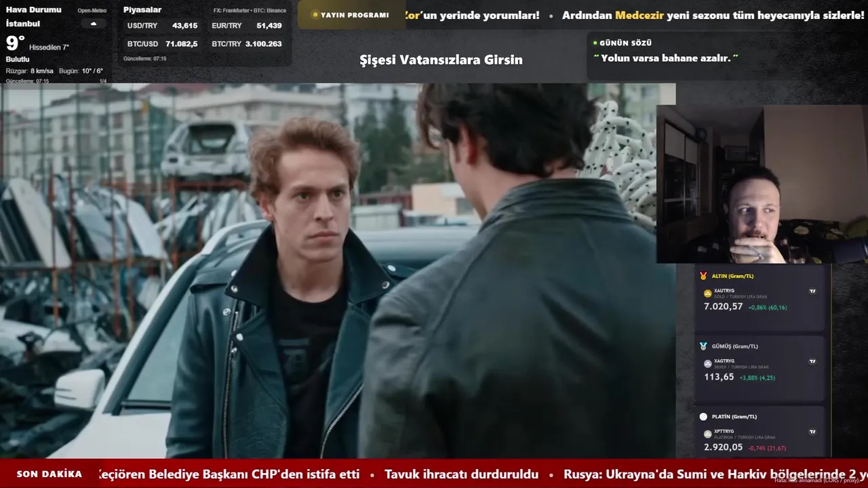Click the Şişesi Vatansızlara Girsin title
The image size is (868, 488).
click(x=441, y=60)
